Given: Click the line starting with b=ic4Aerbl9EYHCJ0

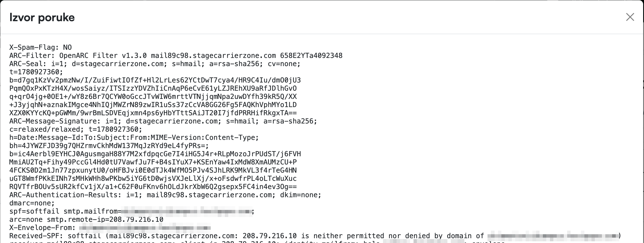Looking at the screenshot, I should click(x=155, y=154).
